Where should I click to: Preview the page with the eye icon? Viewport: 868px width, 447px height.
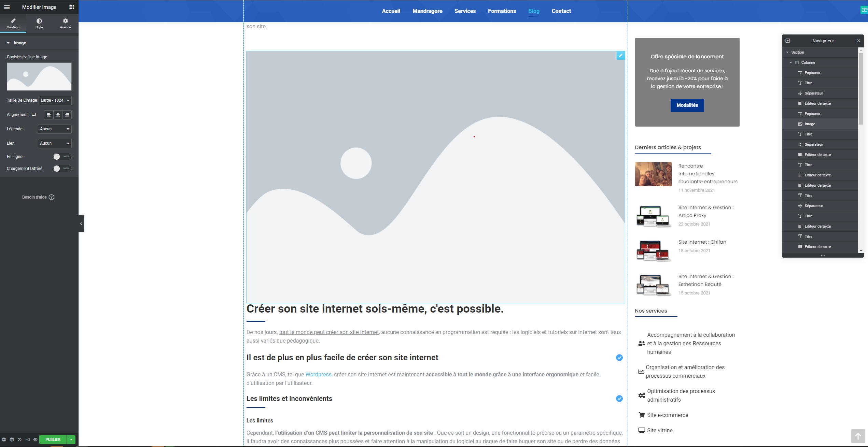35,439
